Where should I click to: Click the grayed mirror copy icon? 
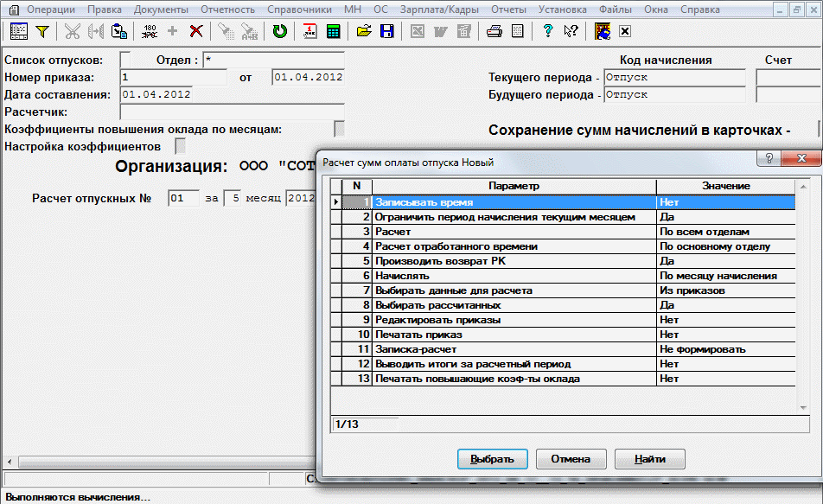[95, 31]
